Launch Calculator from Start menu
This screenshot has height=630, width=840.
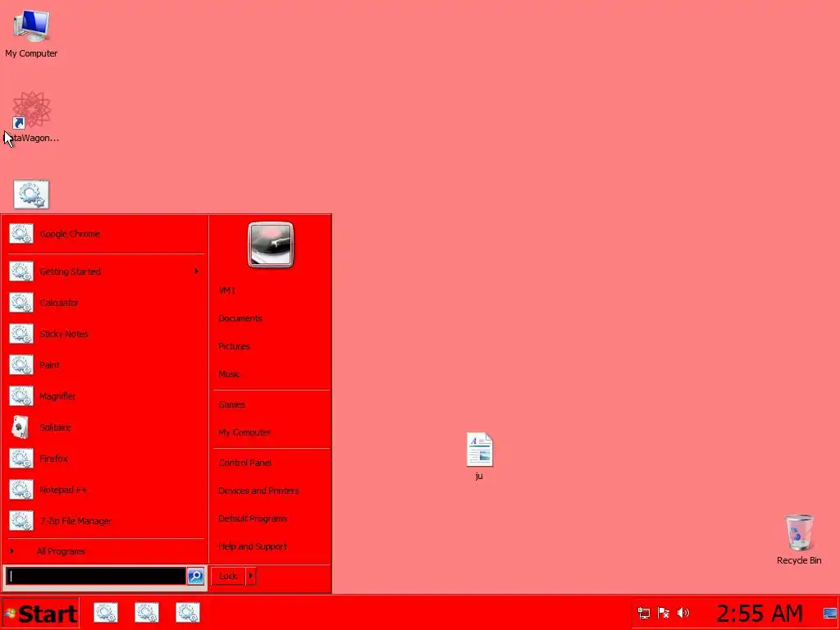[x=106, y=303]
